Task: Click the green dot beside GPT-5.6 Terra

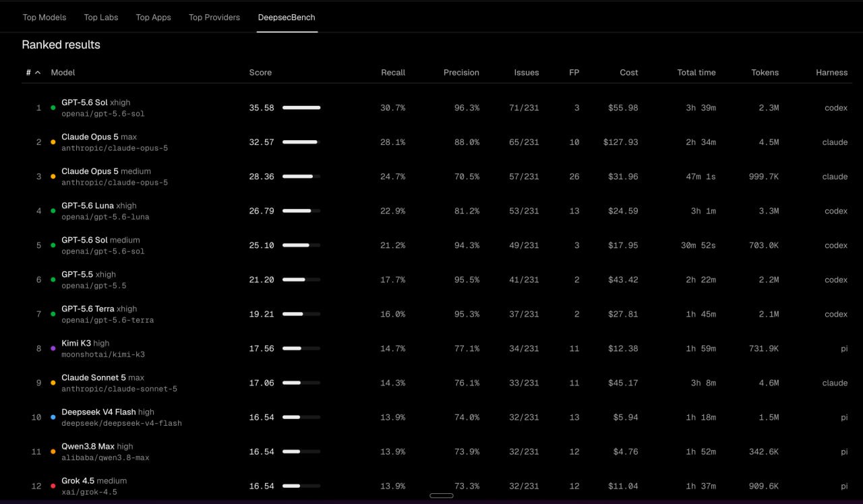Action: (x=53, y=314)
